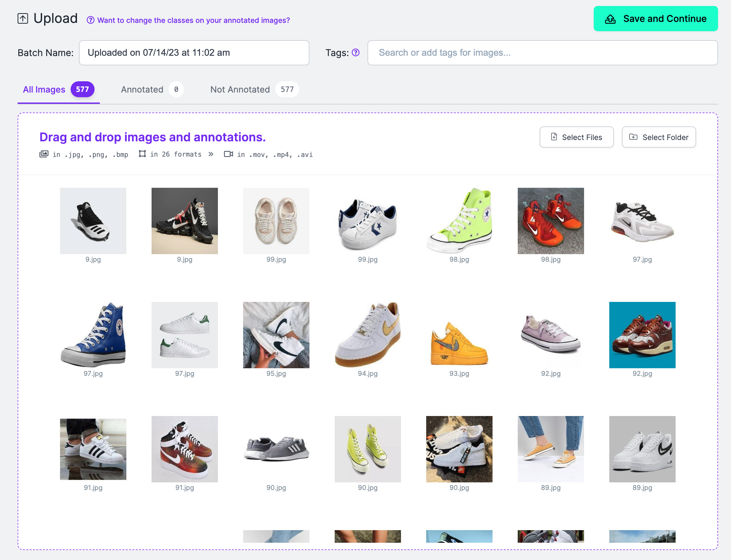Select the lime green Converse 98.jpg thumbnail
The width and height of the screenshot is (731, 560).
click(x=459, y=221)
